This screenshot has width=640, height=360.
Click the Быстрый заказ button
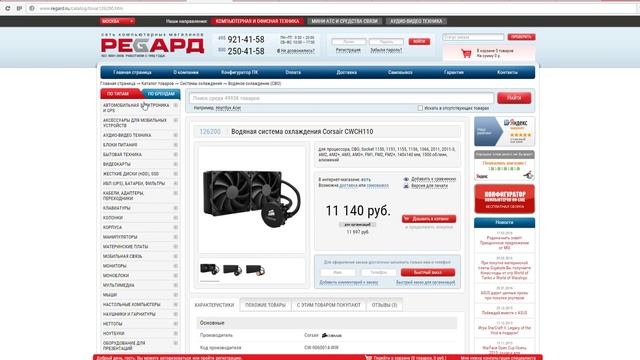point(428,272)
